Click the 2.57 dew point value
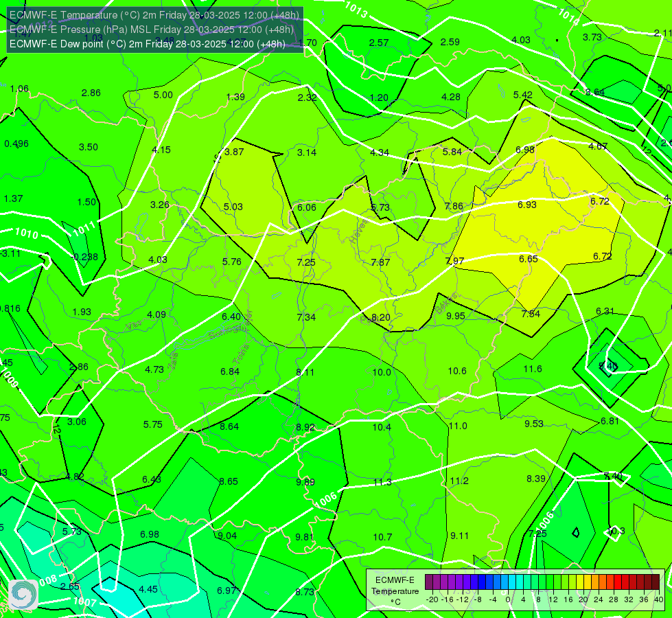Screen dimensions: 672x618 [379, 43]
